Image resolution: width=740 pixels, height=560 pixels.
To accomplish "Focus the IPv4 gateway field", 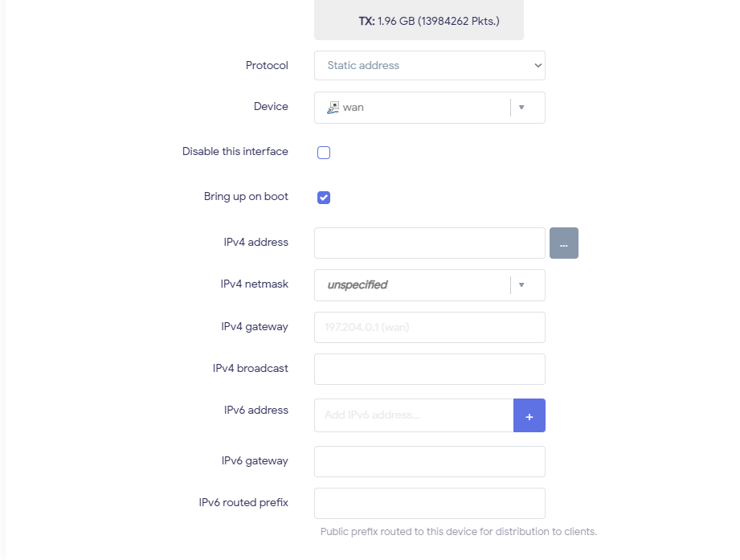I will pyautogui.click(x=429, y=328).
